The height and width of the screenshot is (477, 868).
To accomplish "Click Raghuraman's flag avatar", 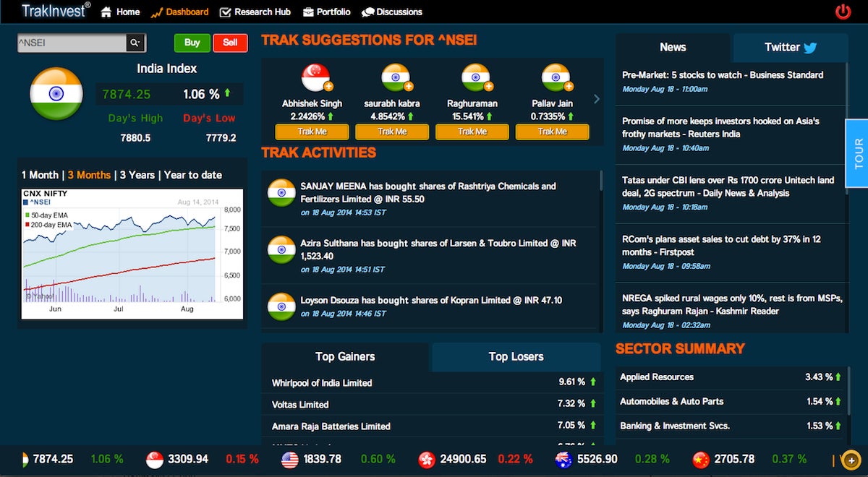I will [475, 77].
